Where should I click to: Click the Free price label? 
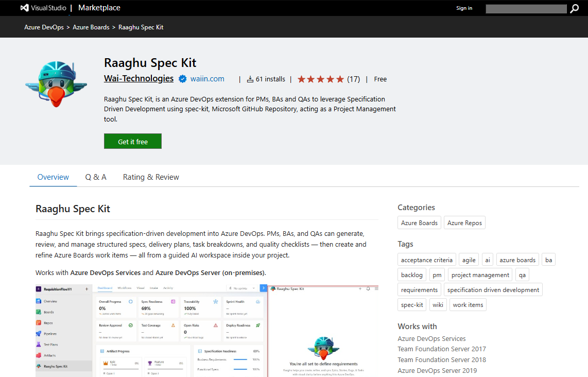[x=381, y=79]
